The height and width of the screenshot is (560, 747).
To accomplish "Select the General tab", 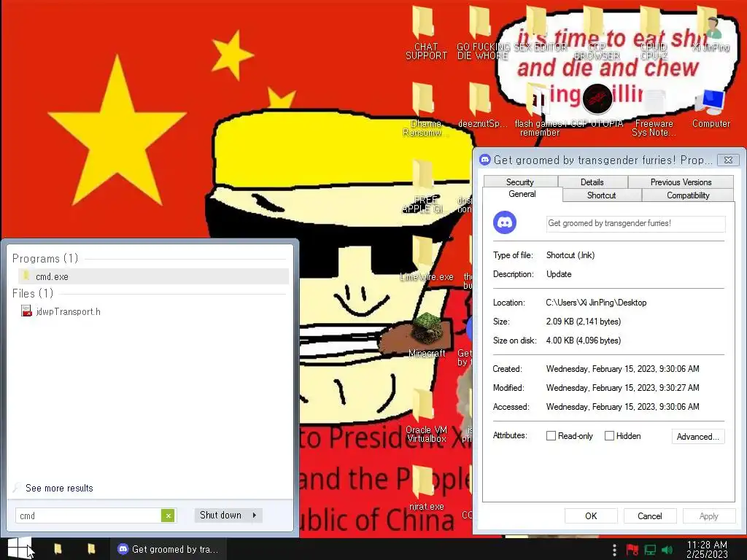I will pos(522,194).
